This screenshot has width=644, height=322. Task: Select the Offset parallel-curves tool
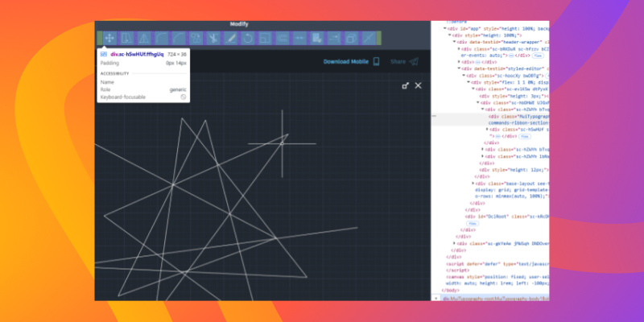click(x=283, y=38)
